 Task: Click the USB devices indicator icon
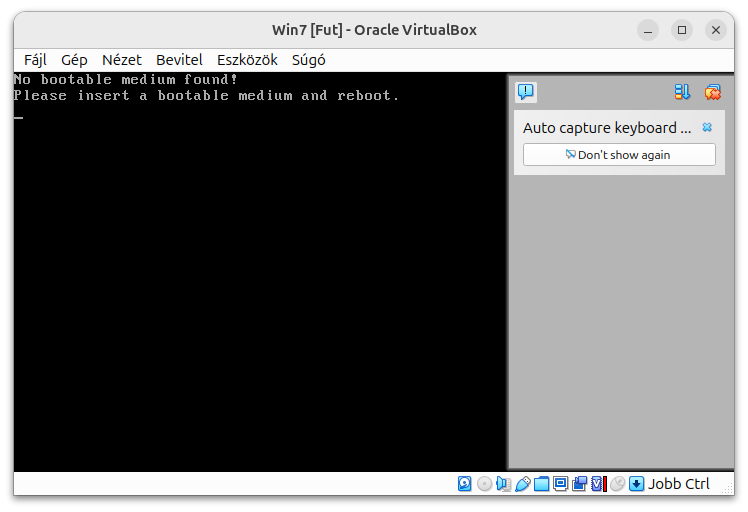pos(523,484)
